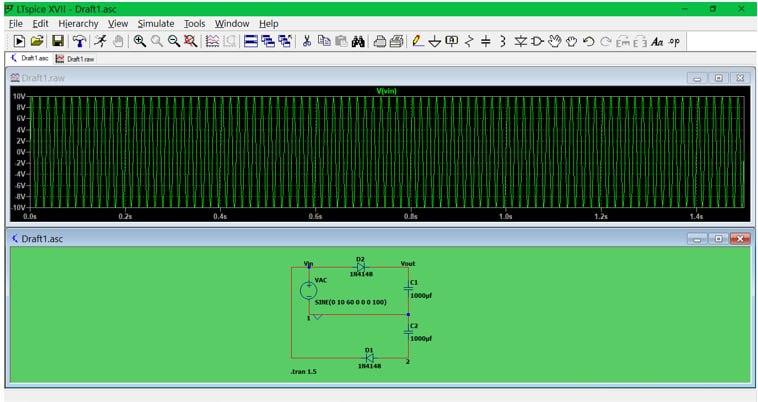This screenshot has width=758, height=402.
Task: Click the Copy icon
Action: pyautogui.click(x=324, y=42)
